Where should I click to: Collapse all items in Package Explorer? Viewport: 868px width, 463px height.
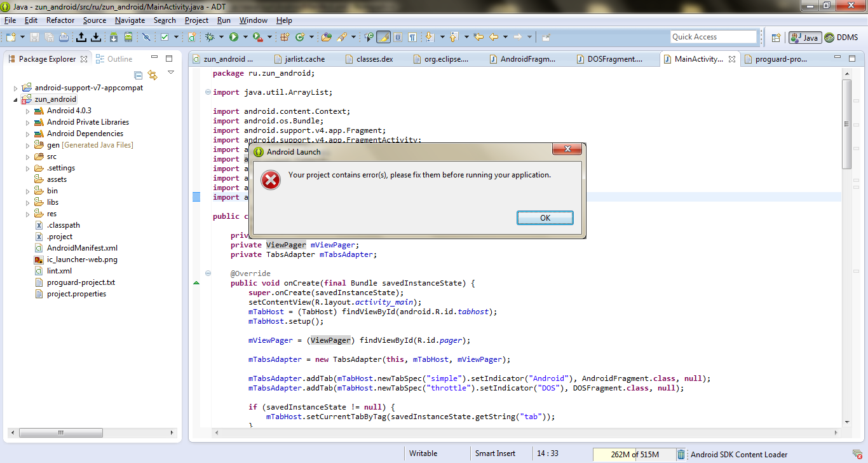coord(139,74)
